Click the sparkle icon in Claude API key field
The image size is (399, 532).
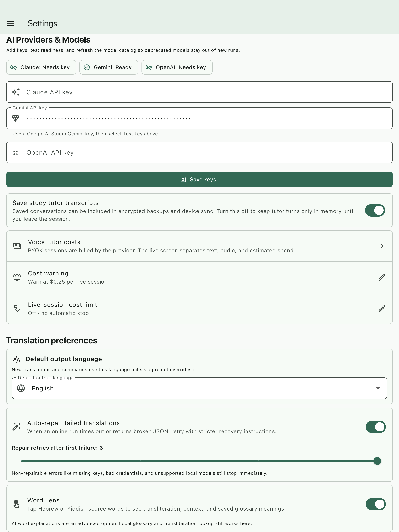click(16, 92)
